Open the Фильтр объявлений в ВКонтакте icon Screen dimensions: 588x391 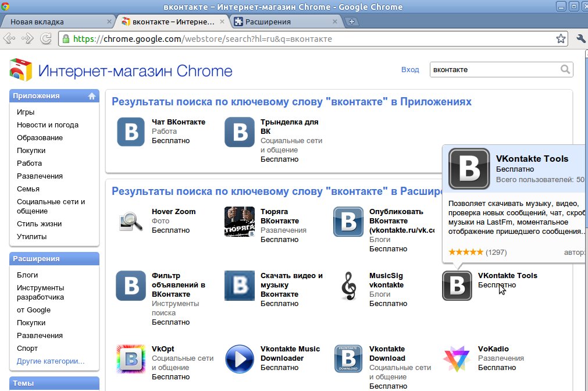click(131, 286)
